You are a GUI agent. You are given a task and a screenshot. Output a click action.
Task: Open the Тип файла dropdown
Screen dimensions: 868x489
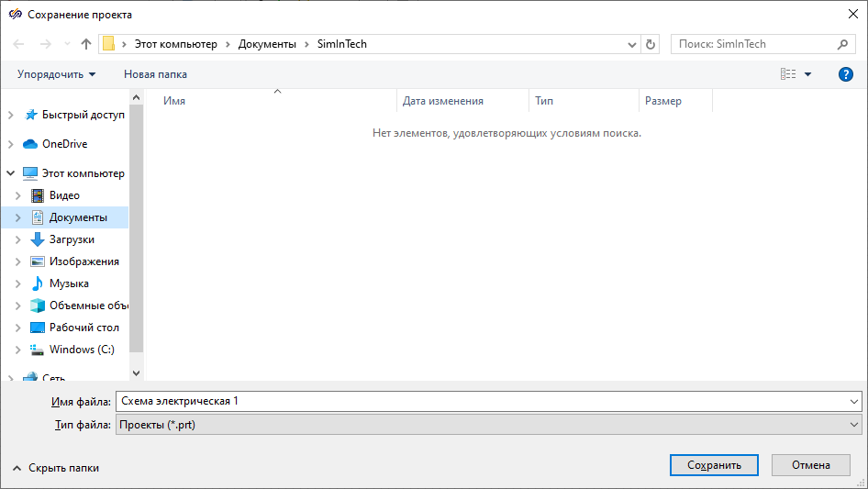[x=487, y=425]
